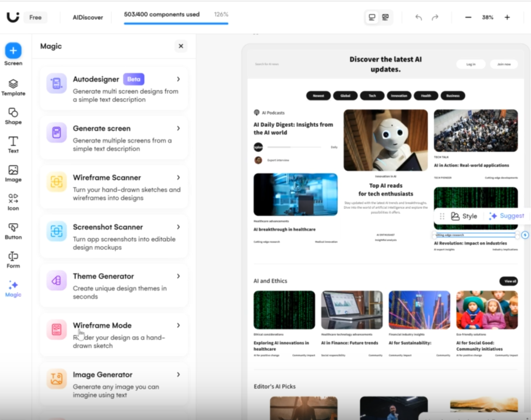Click the blue add Screen button
Viewport: 531px width, 420px height.
pos(13,50)
